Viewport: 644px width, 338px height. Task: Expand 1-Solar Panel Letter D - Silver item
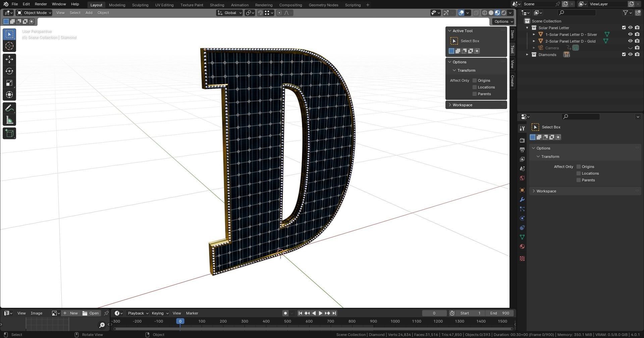pyautogui.click(x=534, y=35)
